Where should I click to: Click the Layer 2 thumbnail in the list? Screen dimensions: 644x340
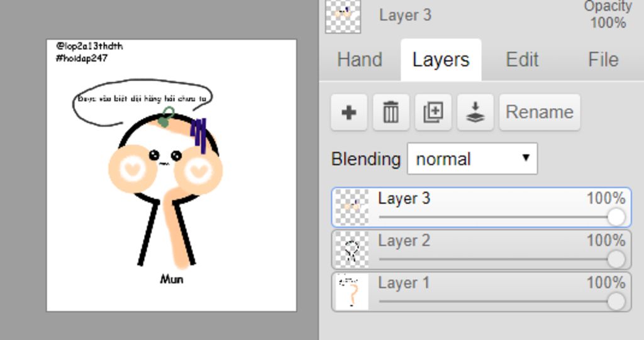tap(352, 249)
